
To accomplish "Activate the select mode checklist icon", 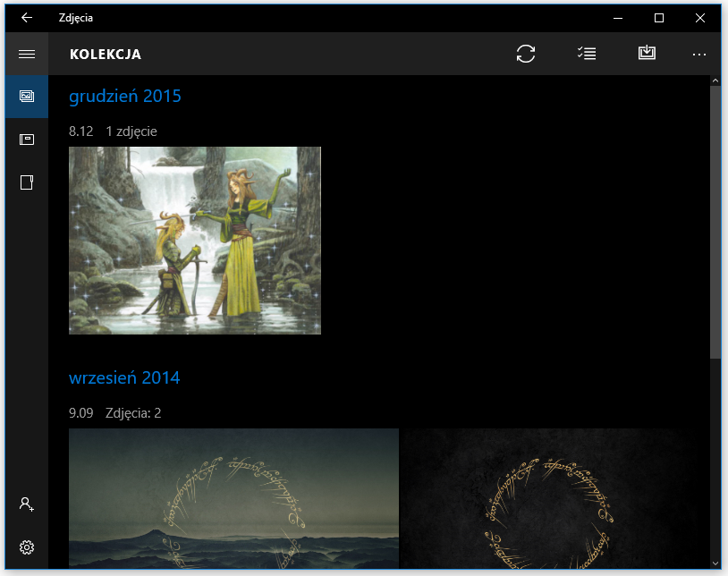I will click(x=587, y=54).
